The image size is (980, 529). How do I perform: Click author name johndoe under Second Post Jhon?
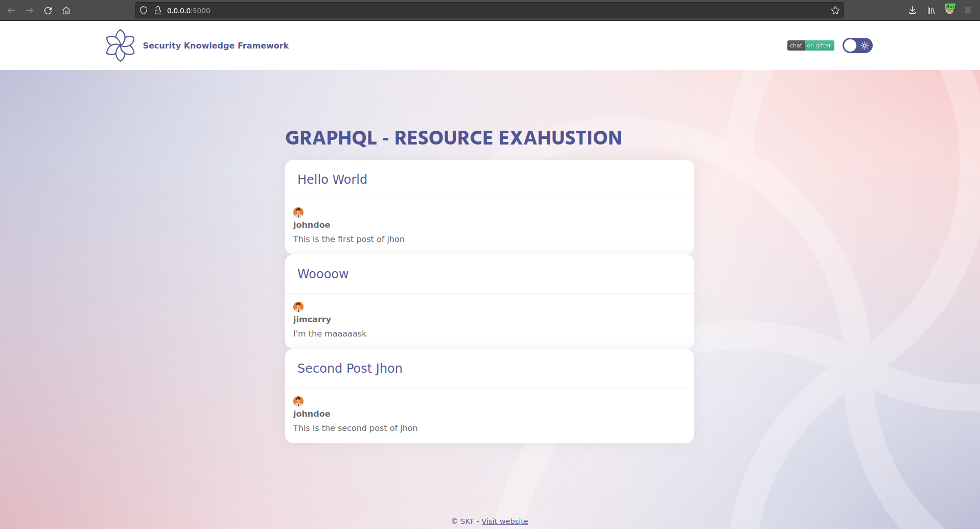click(x=312, y=414)
